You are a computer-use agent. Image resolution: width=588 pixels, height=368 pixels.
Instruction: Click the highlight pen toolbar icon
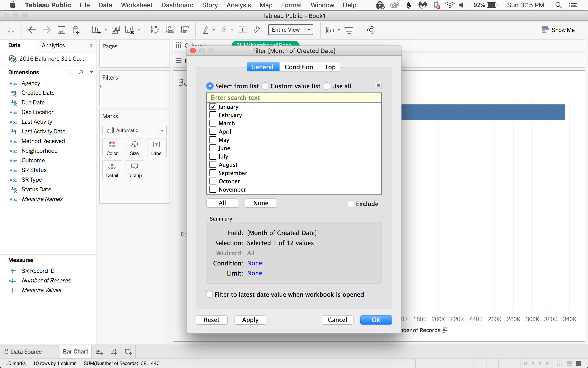pyautogui.click(x=206, y=30)
